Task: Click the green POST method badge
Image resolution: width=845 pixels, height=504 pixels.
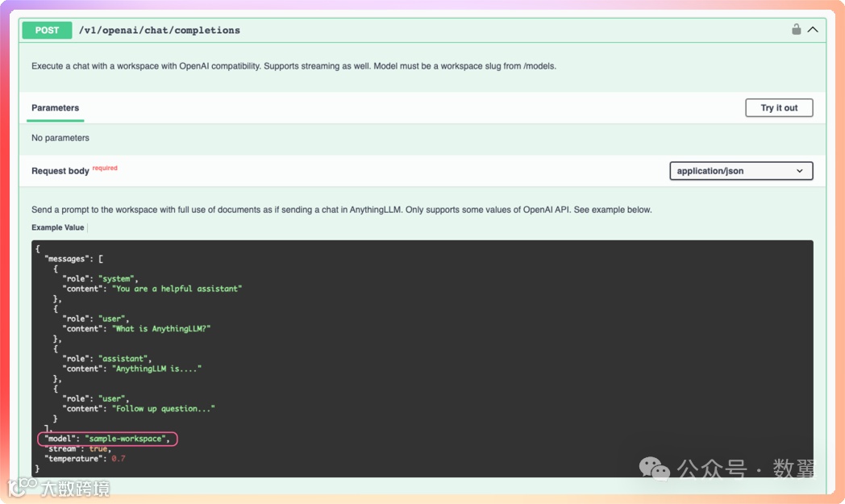Action: coord(47,30)
